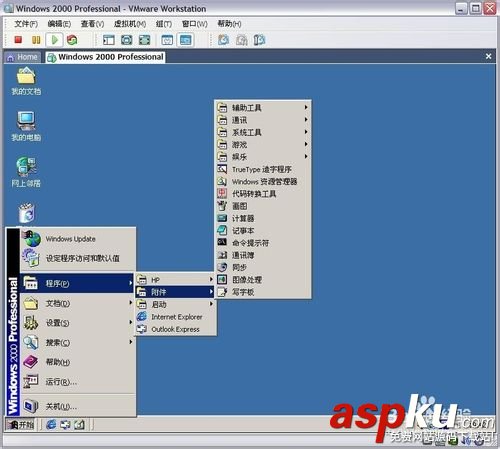The width and height of the screenshot is (500, 449).
Task: Open TrueType 造字程序 from accessories
Action: 263,169
